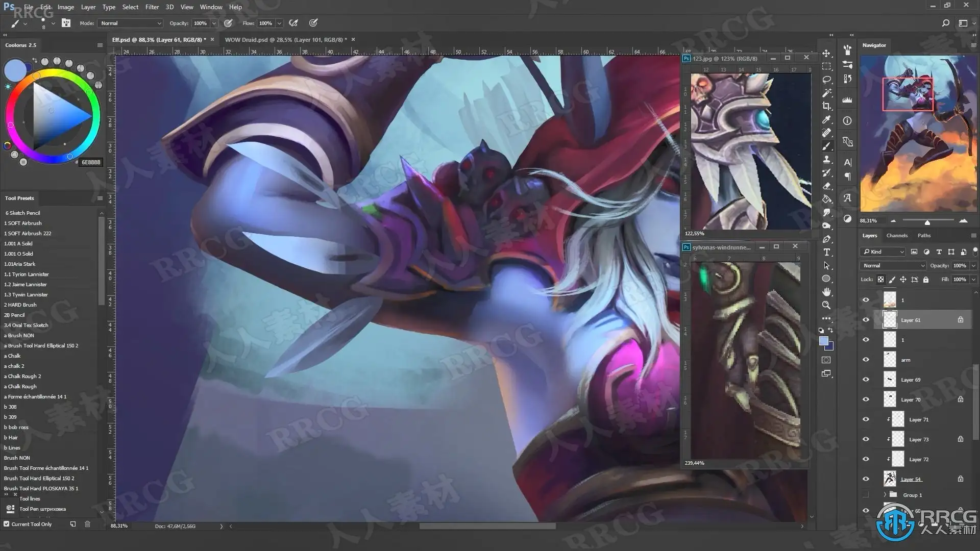Select the 1 SOFT Airbrush tool preset
Image resolution: width=980 pixels, height=551 pixels.
pyautogui.click(x=23, y=223)
